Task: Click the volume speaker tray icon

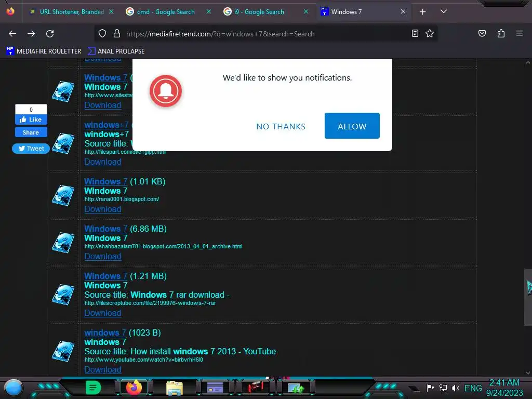Action: (x=455, y=388)
